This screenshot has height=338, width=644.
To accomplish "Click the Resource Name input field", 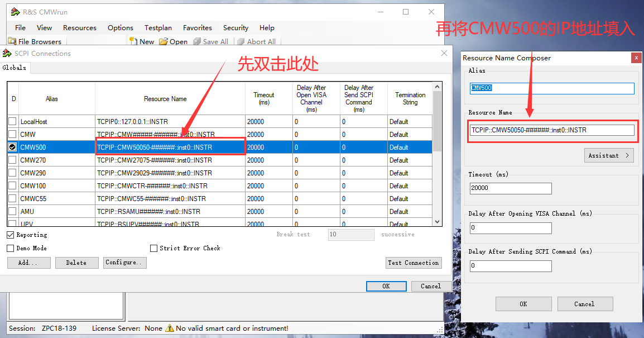I will (552, 130).
